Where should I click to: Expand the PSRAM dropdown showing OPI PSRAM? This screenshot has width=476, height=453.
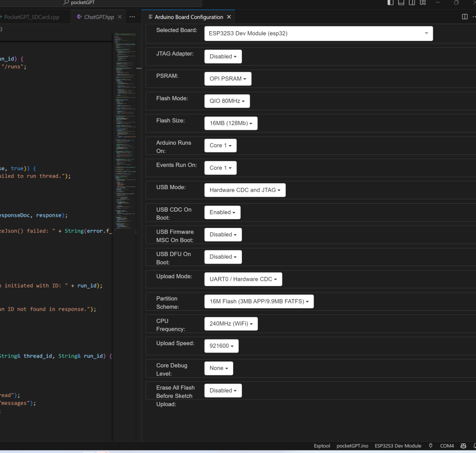(x=228, y=79)
